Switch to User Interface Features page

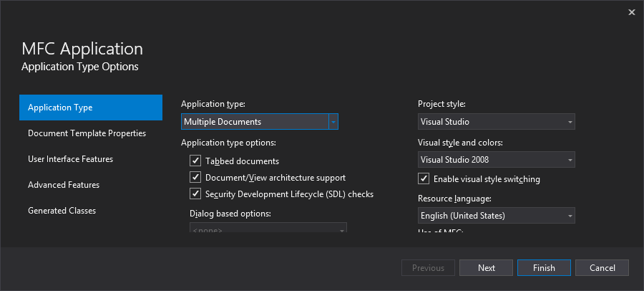point(70,159)
